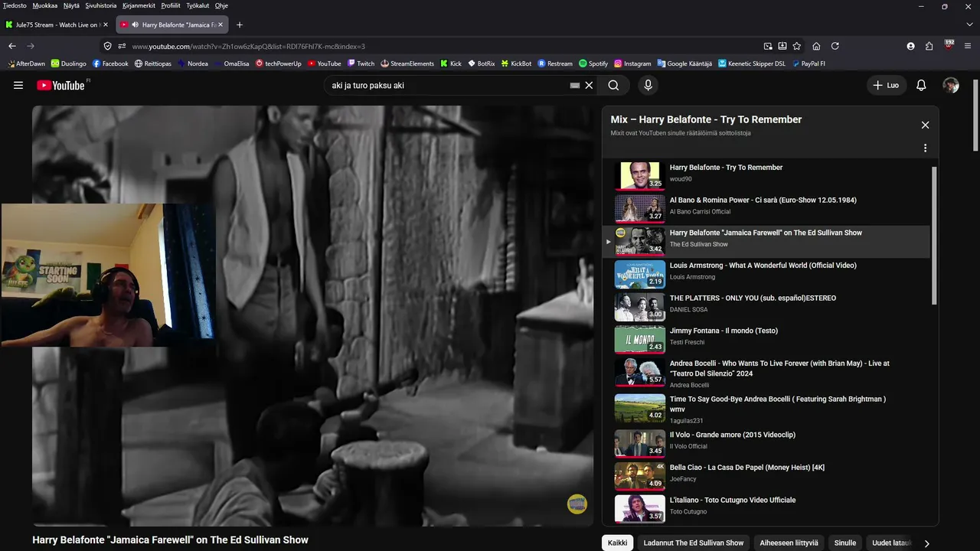Bookmark this page with star
The height and width of the screenshot is (551, 980).
[797, 46]
